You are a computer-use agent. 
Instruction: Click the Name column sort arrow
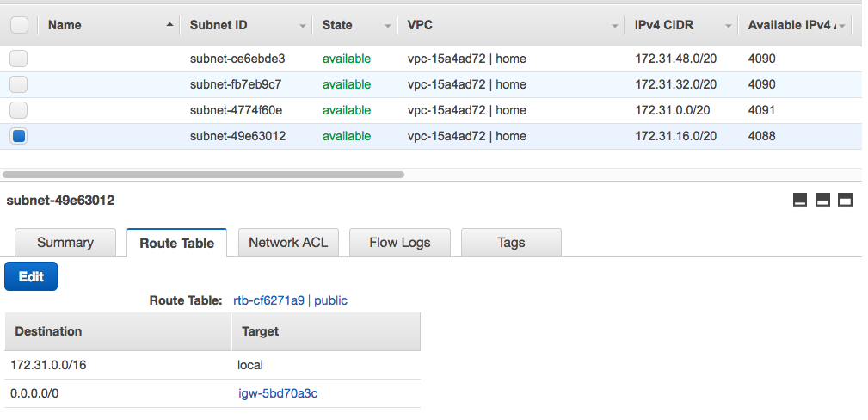[169, 26]
